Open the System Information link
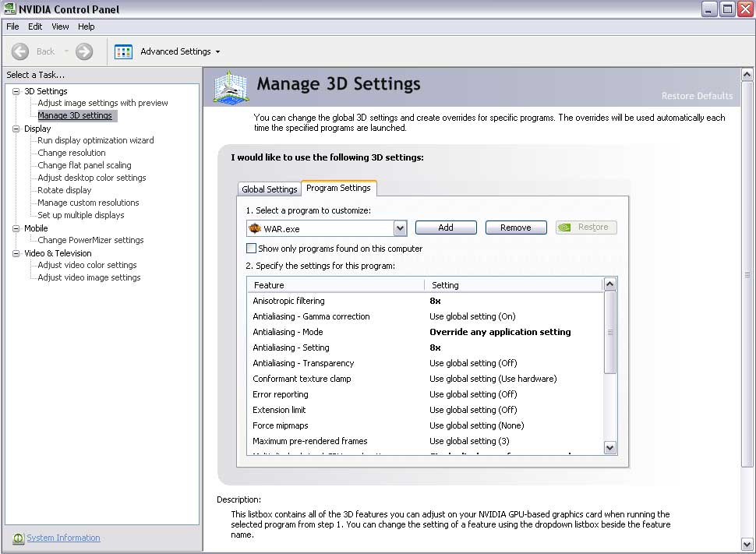Screen dimensions: 756x554 64,538
